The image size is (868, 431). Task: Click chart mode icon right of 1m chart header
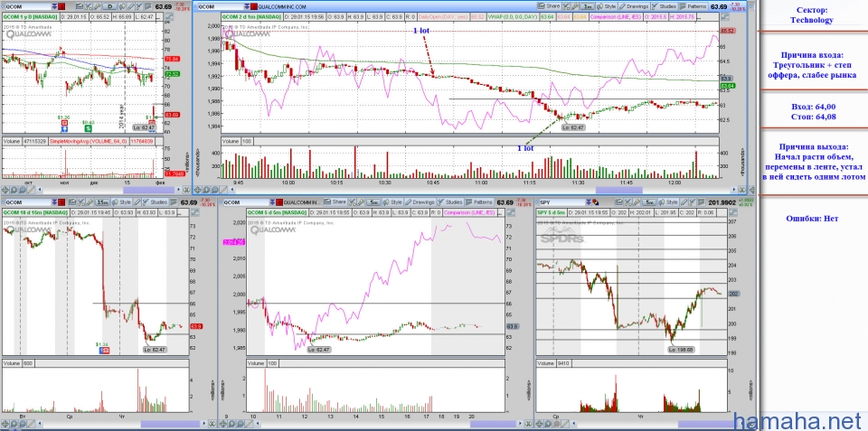[724, 17]
